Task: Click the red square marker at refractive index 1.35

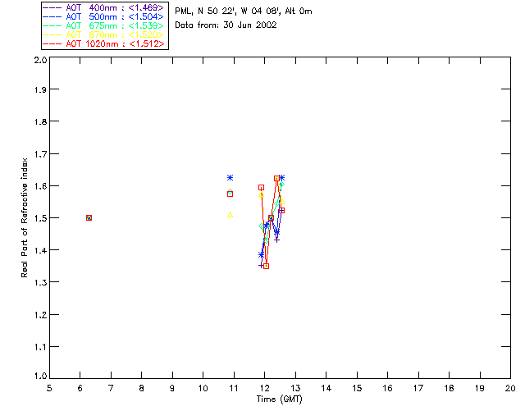Action: tap(266, 267)
